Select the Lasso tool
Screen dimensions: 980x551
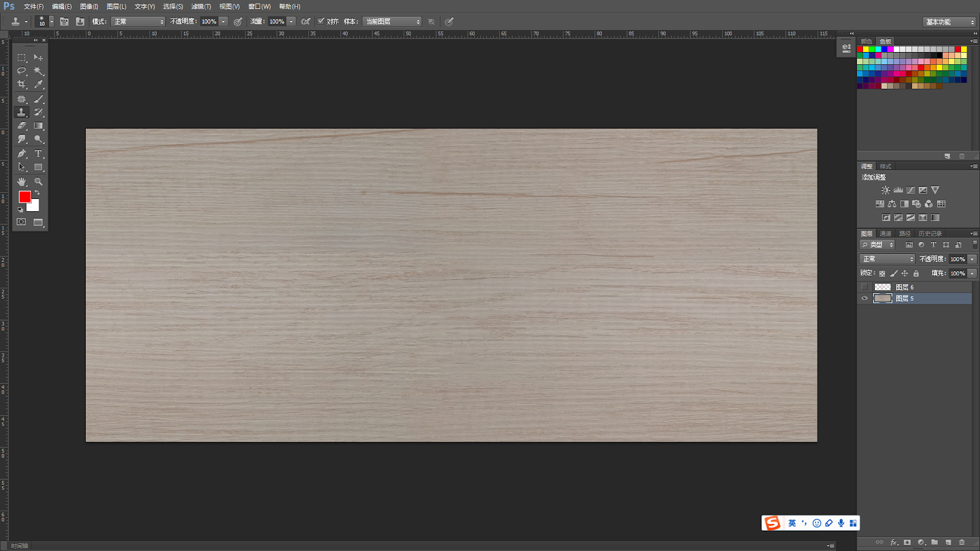[21, 71]
